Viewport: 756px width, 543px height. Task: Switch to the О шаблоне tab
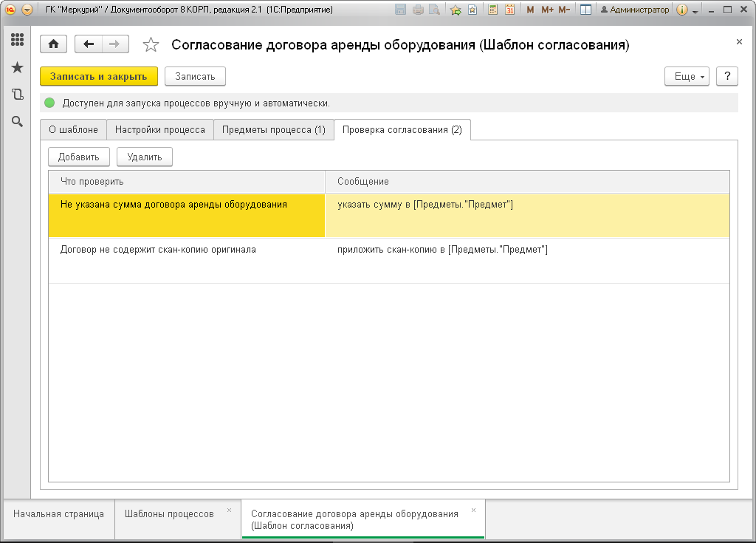[73, 130]
